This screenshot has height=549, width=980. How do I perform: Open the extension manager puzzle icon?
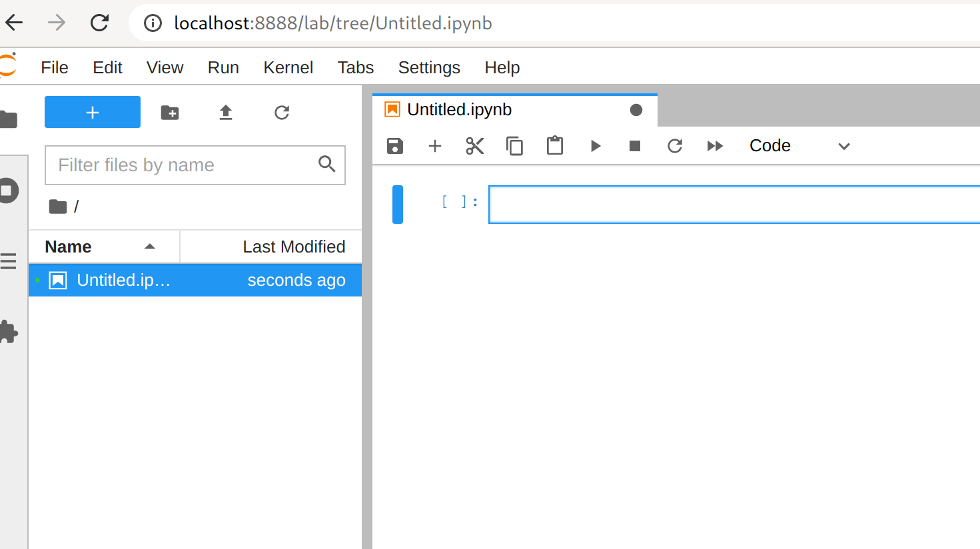click(9, 332)
